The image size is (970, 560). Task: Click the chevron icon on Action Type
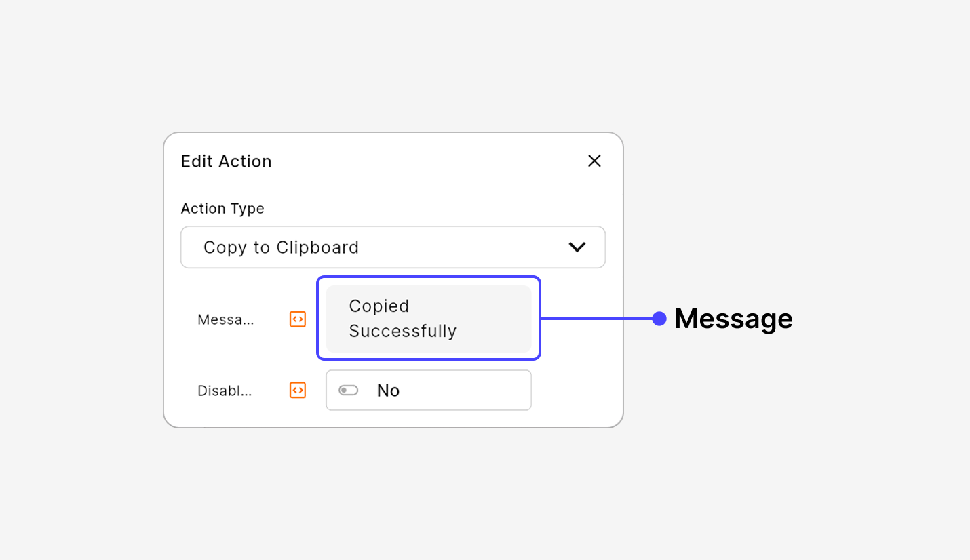pyautogui.click(x=577, y=247)
